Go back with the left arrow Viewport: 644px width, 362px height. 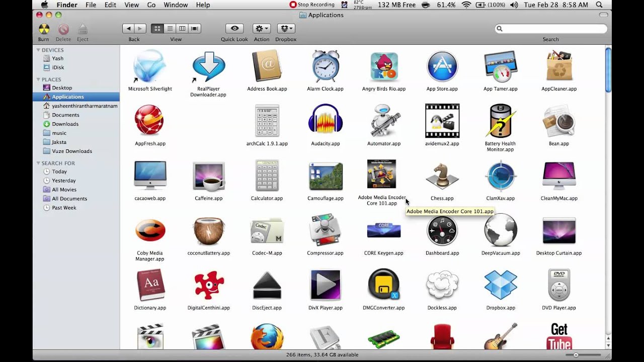pyautogui.click(x=128, y=29)
